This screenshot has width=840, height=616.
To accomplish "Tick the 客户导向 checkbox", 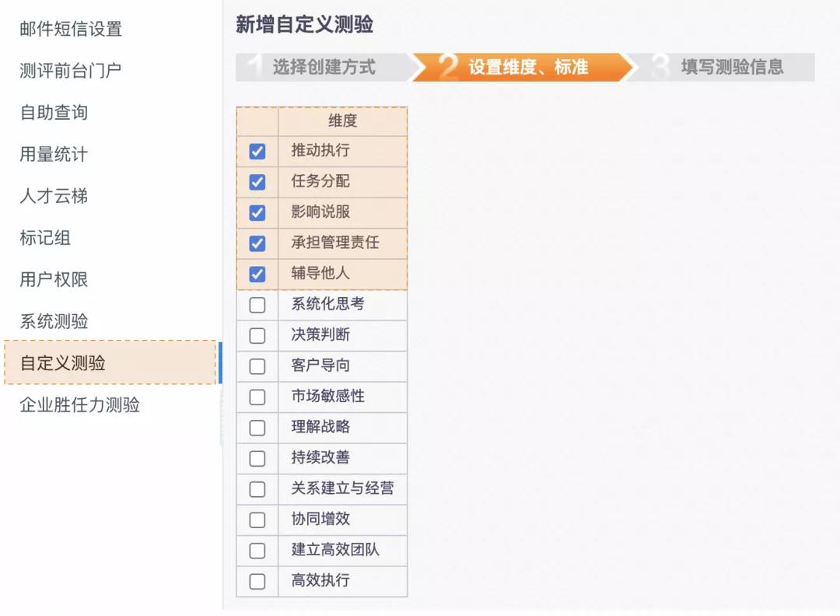I will point(257,366).
